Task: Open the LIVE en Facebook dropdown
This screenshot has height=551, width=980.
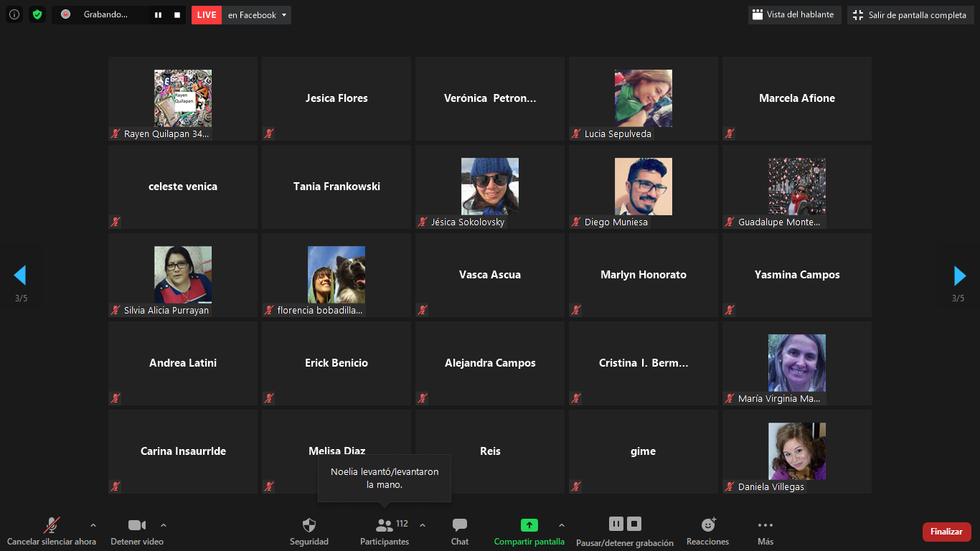Action: pyautogui.click(x=284, y=15)
